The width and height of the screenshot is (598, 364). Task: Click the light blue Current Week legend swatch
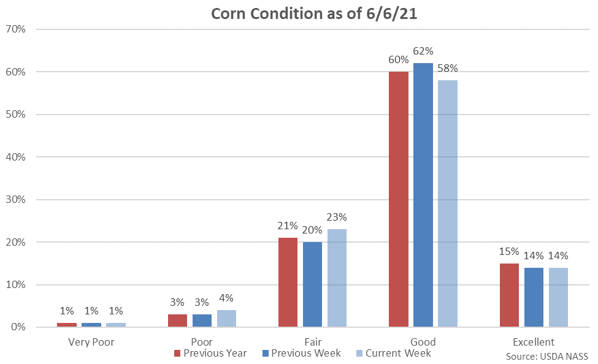point(360,354)
